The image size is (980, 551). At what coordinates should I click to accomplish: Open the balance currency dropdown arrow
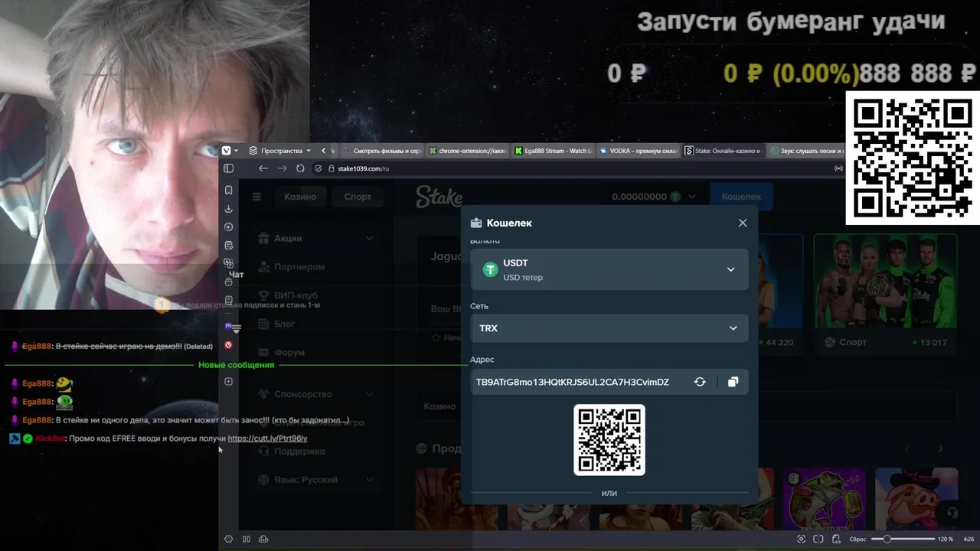tap(692, 197)
